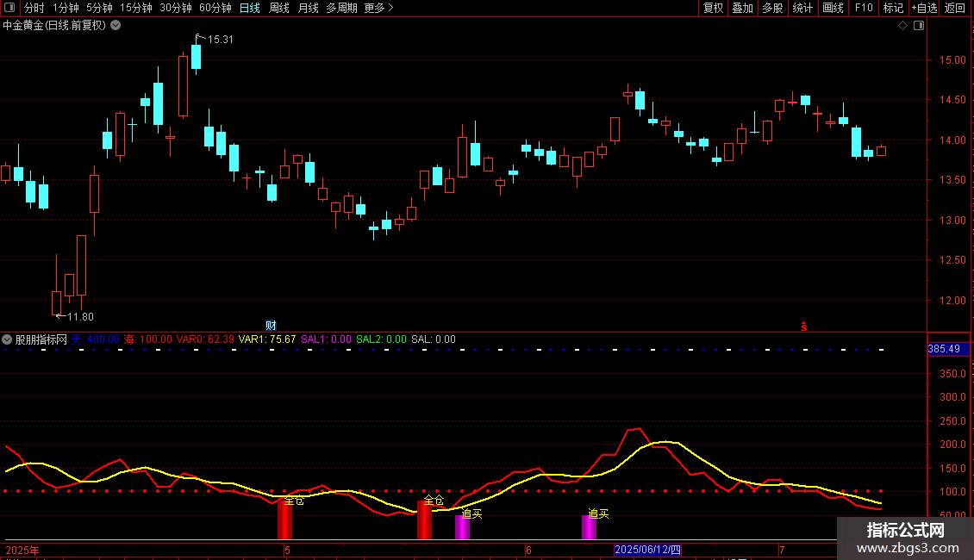
Task: Click the first red 全仓 signal bar
Action: 284,521
